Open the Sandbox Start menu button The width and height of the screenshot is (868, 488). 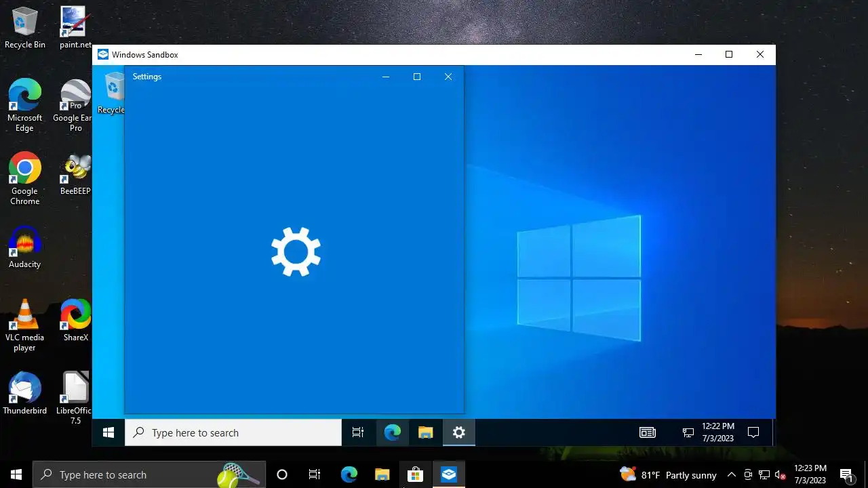(x=108, y=432)
